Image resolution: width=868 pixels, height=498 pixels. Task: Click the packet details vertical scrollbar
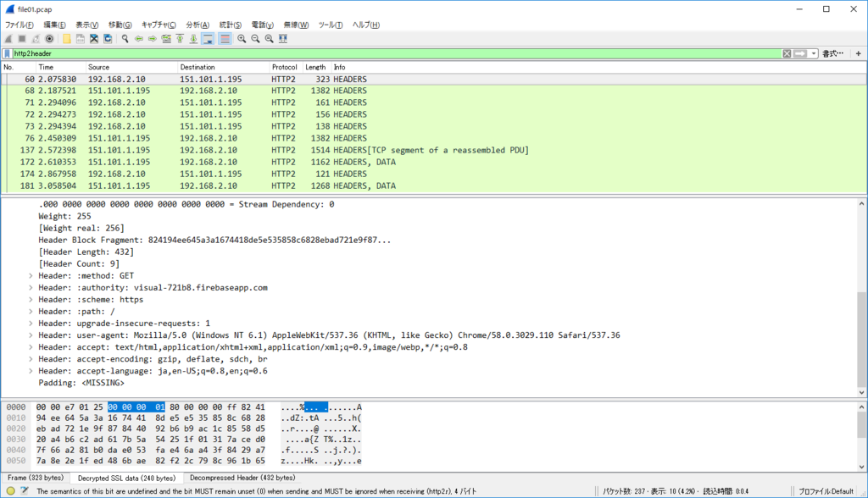tap(861, 298)
